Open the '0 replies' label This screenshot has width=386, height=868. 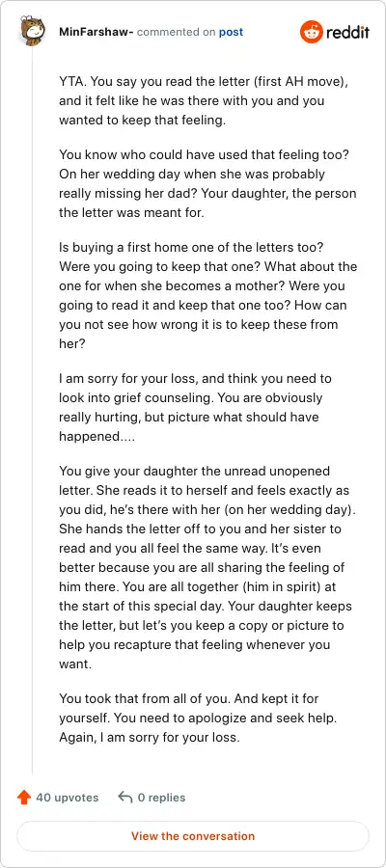point(161,798)
